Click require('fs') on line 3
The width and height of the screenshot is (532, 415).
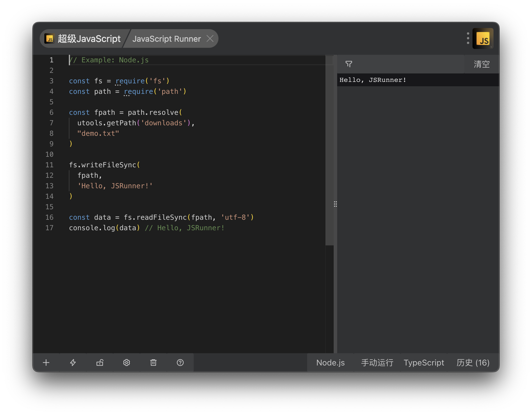[x=142, y=81]
